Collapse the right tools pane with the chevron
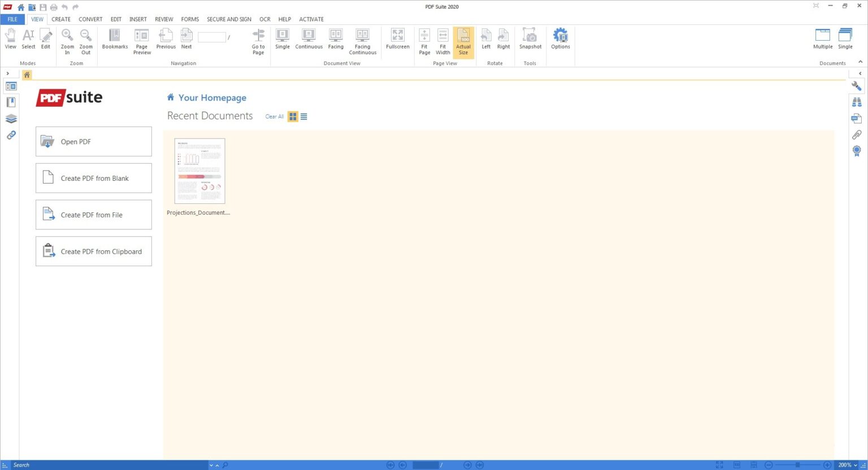 click(x=860, y=73)
